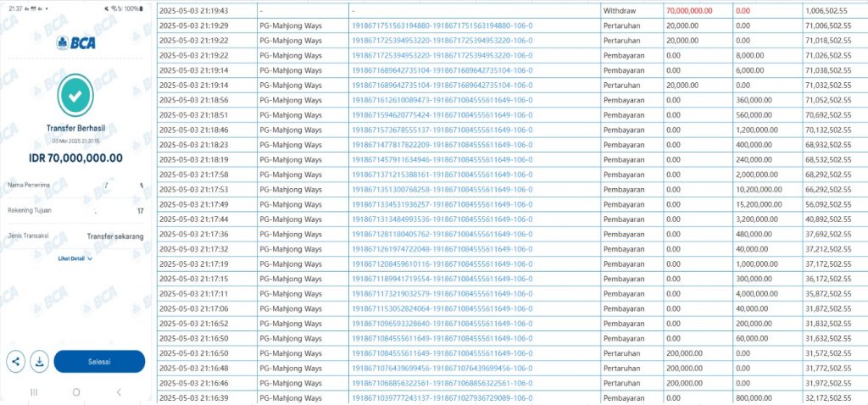Screen dimensions: 868x405
Task: Open transaction link at 21:17:44
Action: [442, 219]
